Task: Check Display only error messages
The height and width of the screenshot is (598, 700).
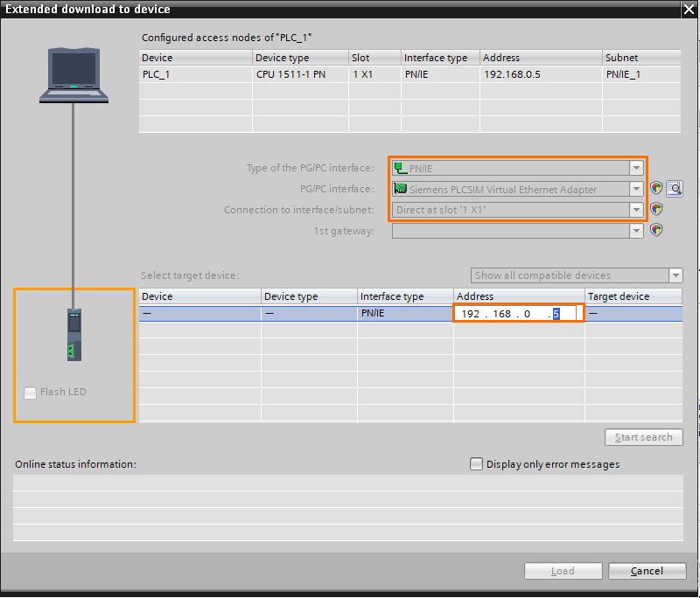Action: [x=477, y=464]
